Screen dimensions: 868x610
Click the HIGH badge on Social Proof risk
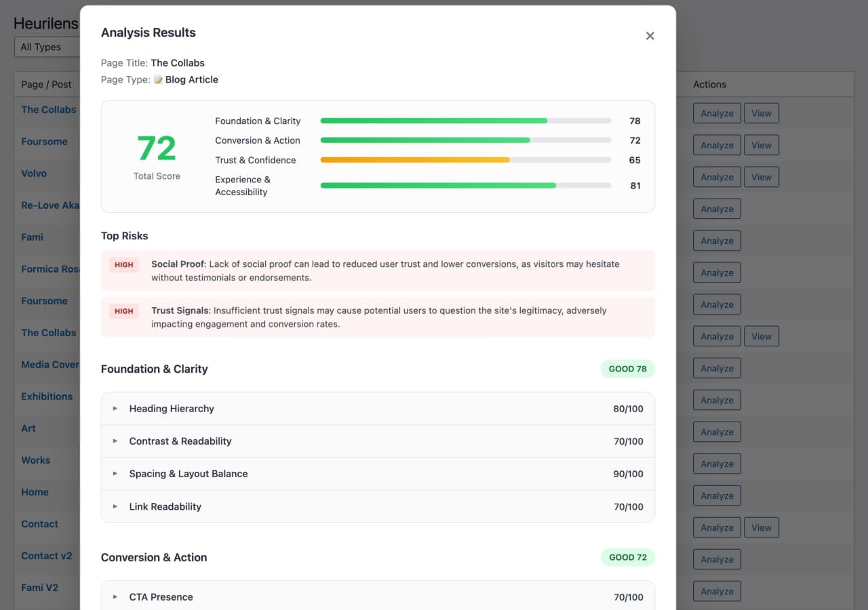(123, 264)
